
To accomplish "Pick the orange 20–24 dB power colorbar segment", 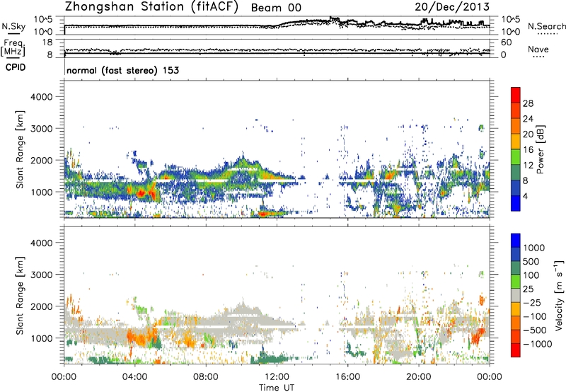I will (516, 126).
